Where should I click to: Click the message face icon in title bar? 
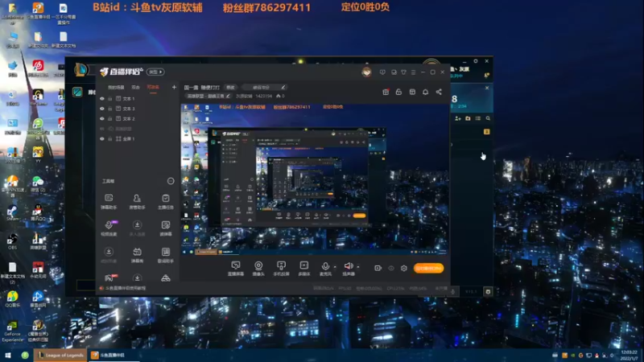click(382, 72)
